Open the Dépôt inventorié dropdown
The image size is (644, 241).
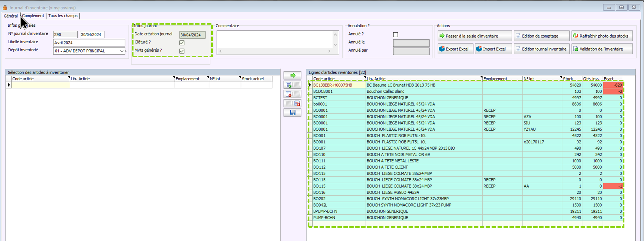pos(121,51)
